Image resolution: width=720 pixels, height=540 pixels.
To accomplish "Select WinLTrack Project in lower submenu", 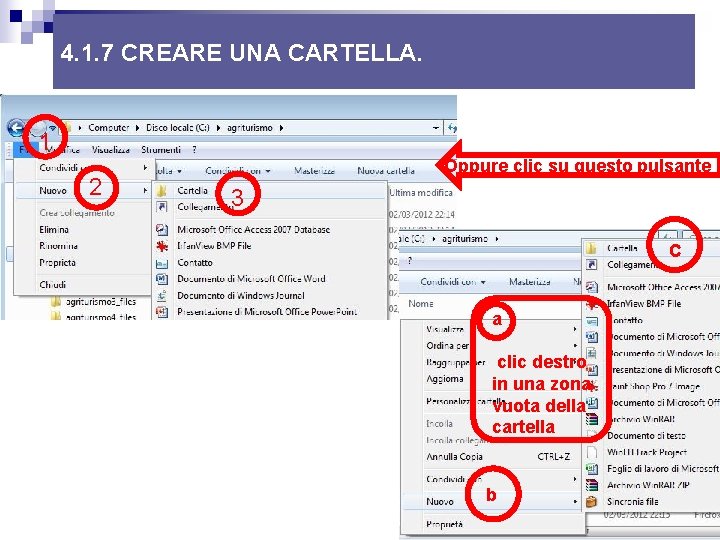I will coord(647,452).
